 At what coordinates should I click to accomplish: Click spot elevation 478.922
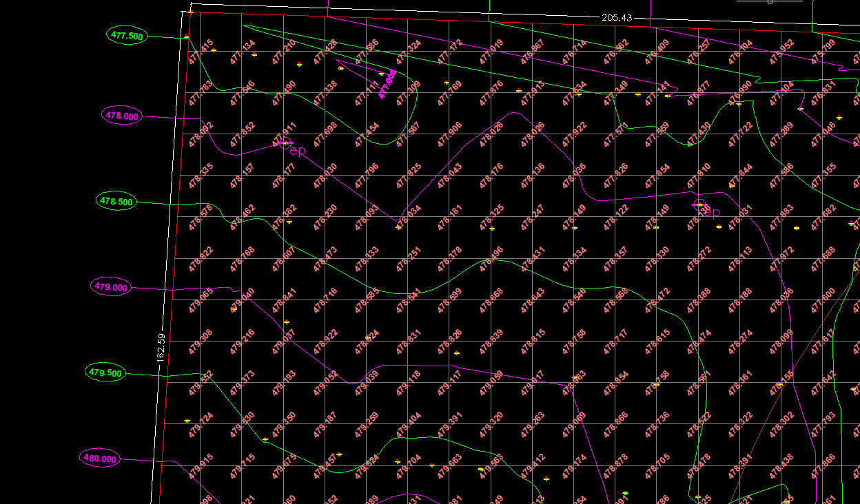point(325,342)
